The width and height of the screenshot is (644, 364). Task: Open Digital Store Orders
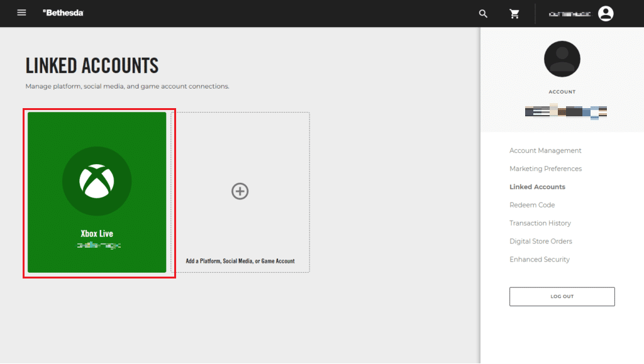pos(540,241)
